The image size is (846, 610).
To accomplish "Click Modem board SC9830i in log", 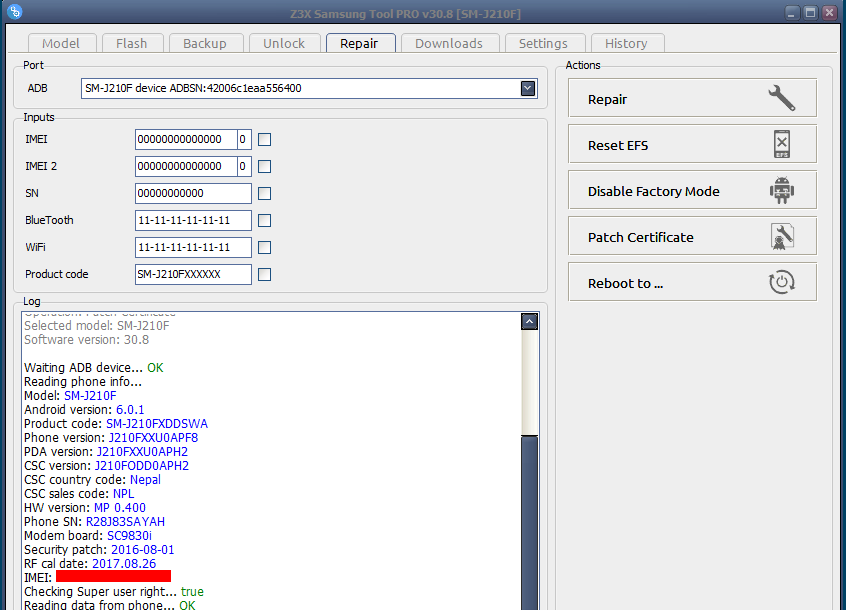I will (x=129, y=536).
